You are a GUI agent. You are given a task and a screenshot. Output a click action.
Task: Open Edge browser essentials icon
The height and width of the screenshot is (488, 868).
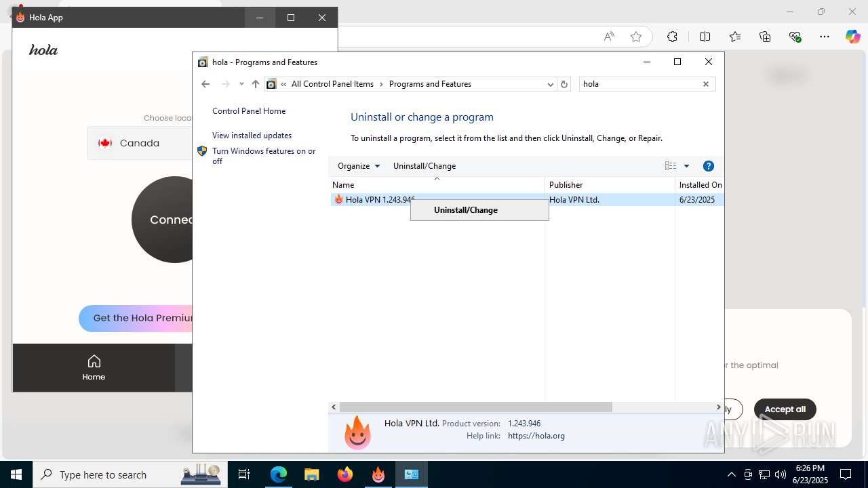pyautogui.click(x=795, y=37)
